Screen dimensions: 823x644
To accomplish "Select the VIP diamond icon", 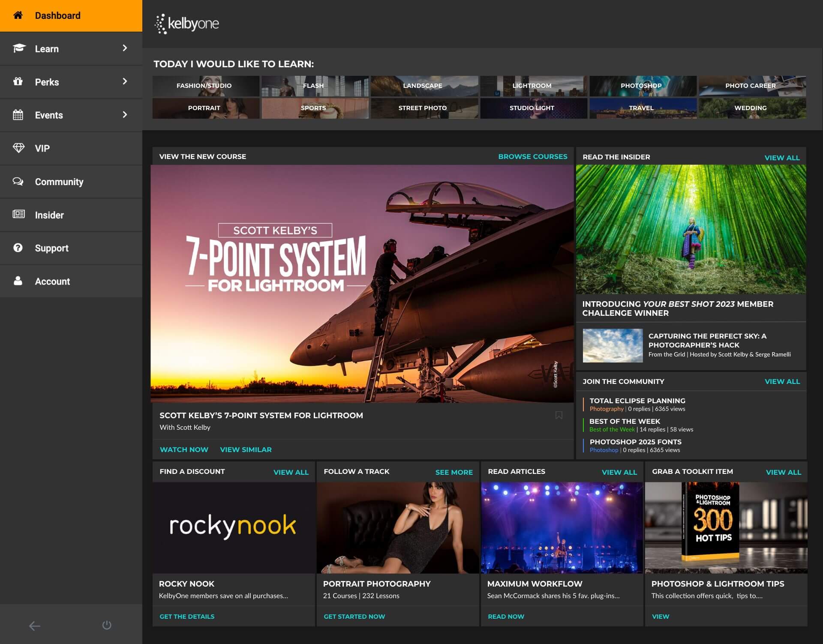I will tap(18, 148).
